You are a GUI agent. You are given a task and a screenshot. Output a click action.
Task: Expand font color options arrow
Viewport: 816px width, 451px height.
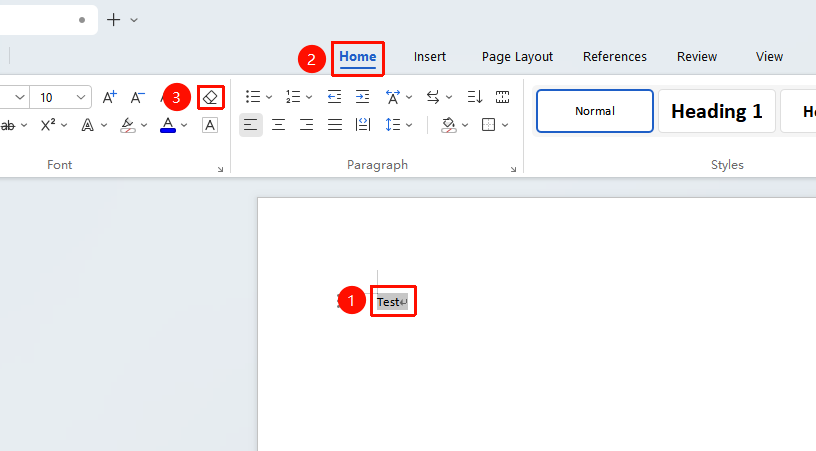[184, 125]
